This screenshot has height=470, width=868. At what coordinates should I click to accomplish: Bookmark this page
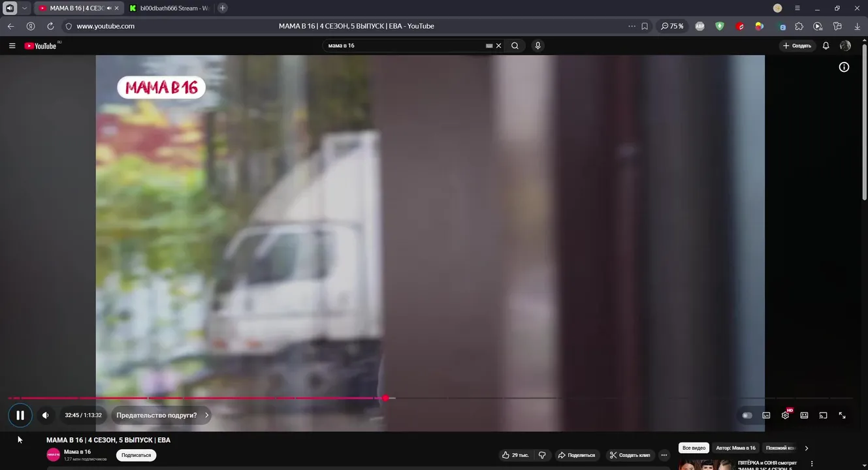click(x=645, y=26)
